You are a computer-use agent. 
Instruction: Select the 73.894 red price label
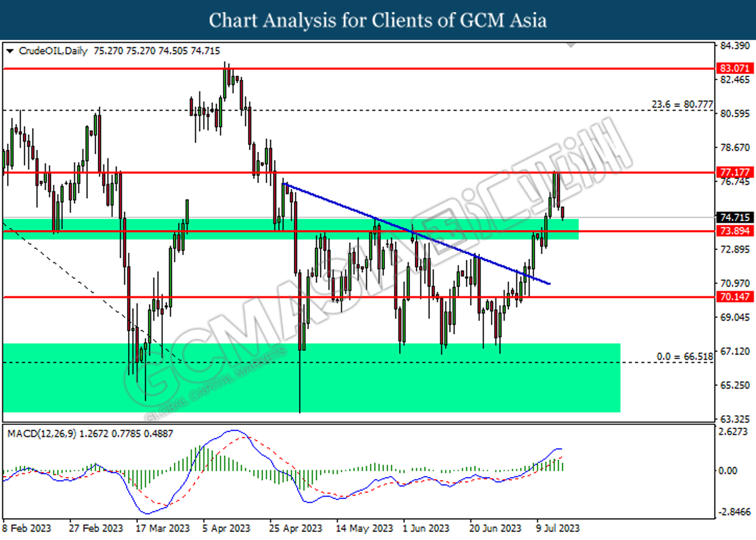pyautogui.click(x=735, y=231)
